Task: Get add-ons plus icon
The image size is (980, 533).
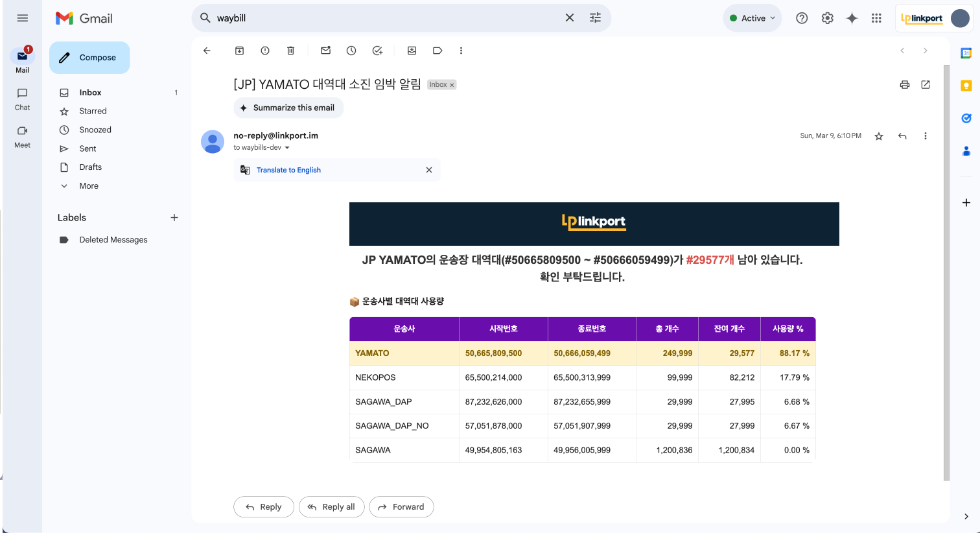Action: [x=966, y=203]
